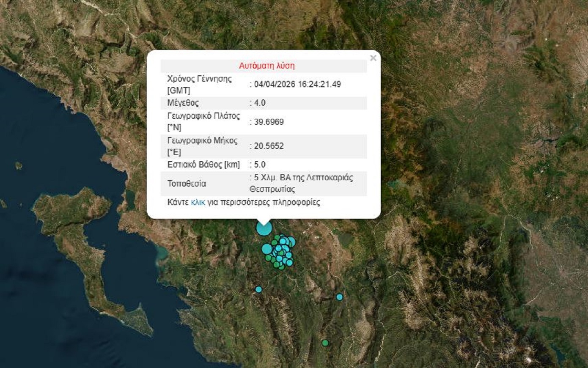Select the lowest marker of the central cluster
The image size is (588, 368).
pos(281,268)
